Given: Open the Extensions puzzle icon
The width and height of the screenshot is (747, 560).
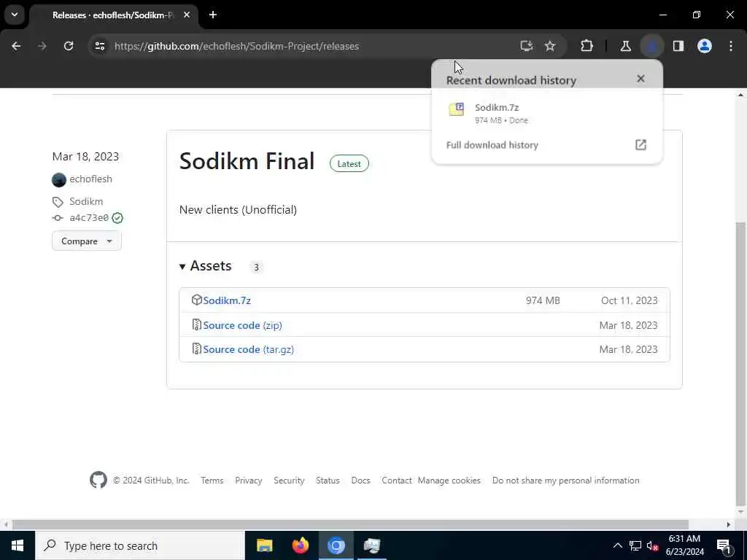Looking at the screenshot, I should [587, 46].
